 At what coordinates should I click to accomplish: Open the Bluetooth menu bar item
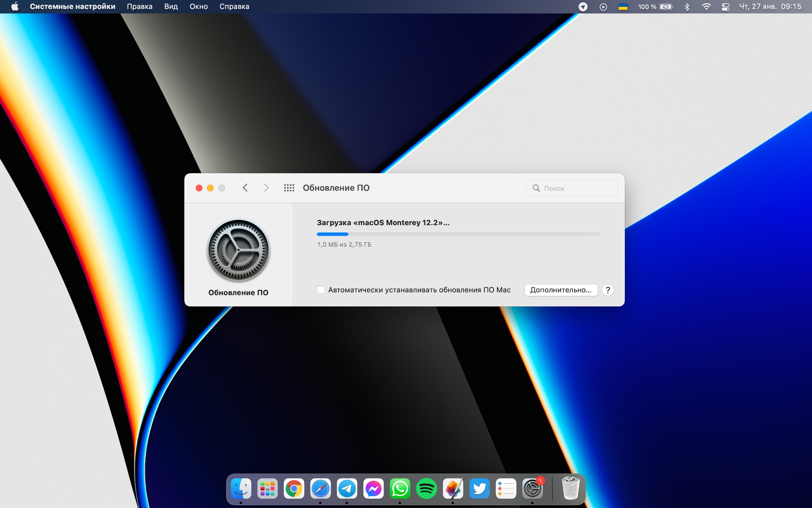point(687,7)
